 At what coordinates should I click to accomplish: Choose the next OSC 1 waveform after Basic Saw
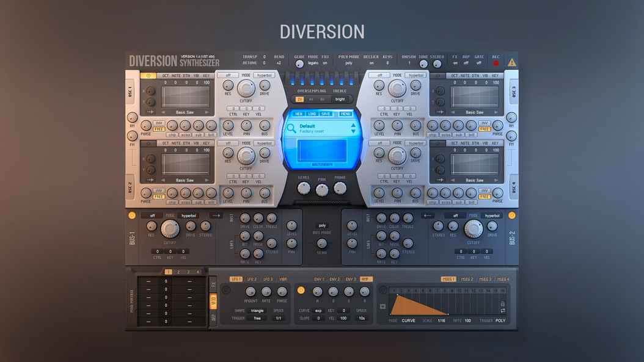tap(207, 112)
